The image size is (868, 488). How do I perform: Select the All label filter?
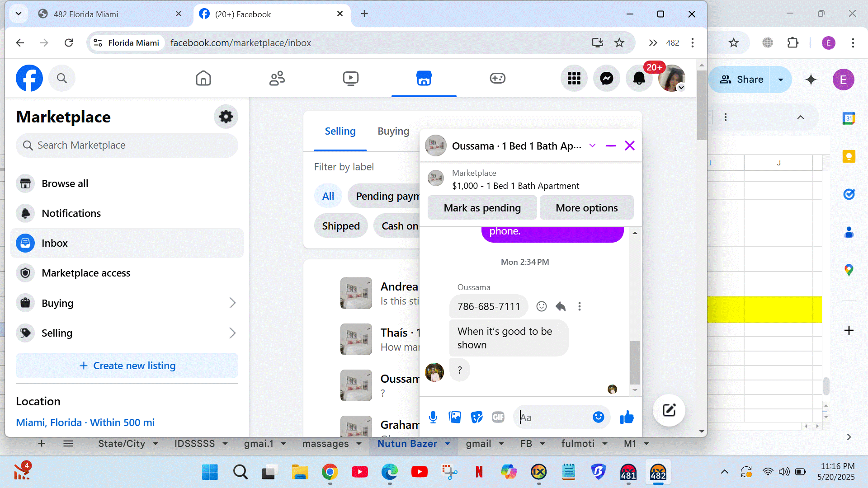click(328, 196)
